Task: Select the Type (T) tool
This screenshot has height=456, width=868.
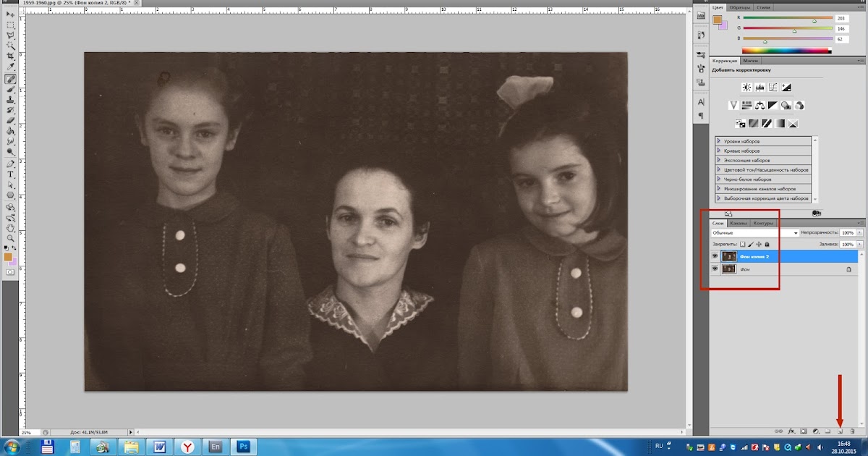Action: 11,174
